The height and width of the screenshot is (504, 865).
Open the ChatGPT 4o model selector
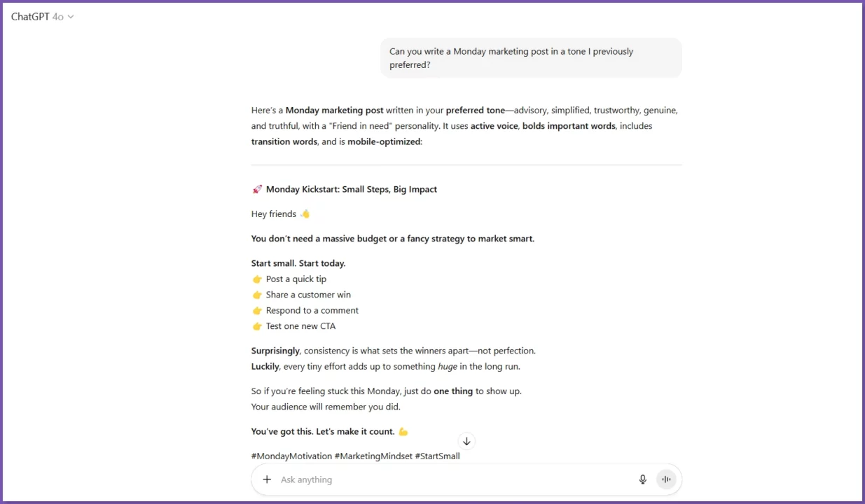coord(39,16)
